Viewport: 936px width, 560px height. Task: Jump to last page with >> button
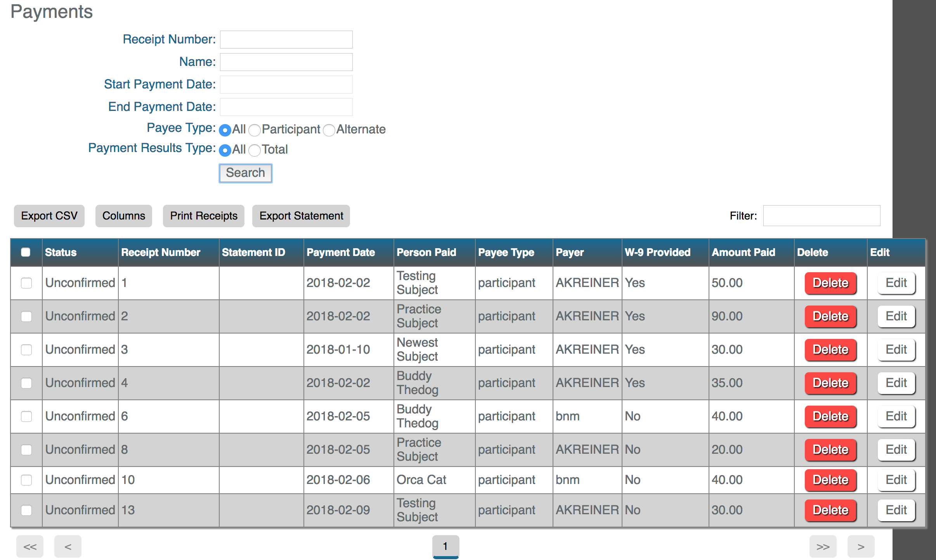(x=823, y=546)
